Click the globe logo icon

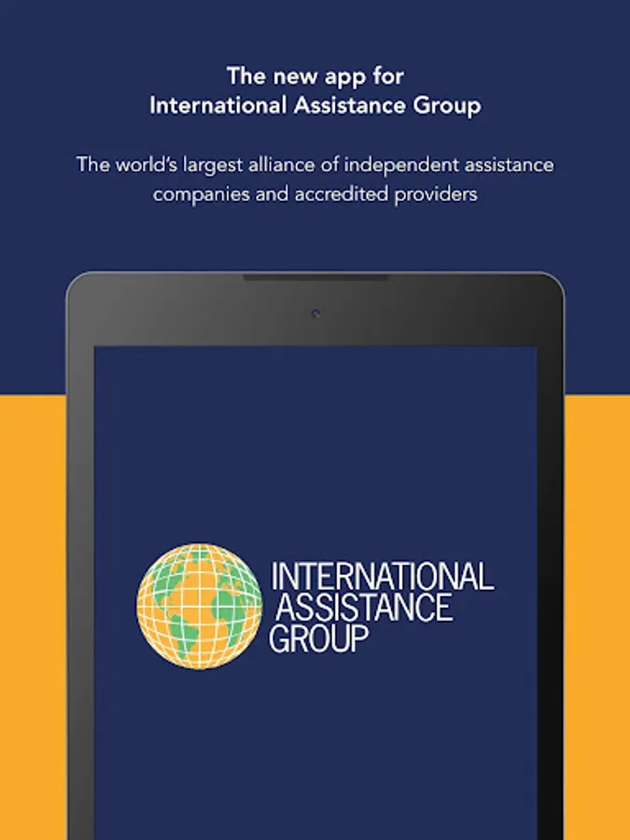click(x=200, y=607)
